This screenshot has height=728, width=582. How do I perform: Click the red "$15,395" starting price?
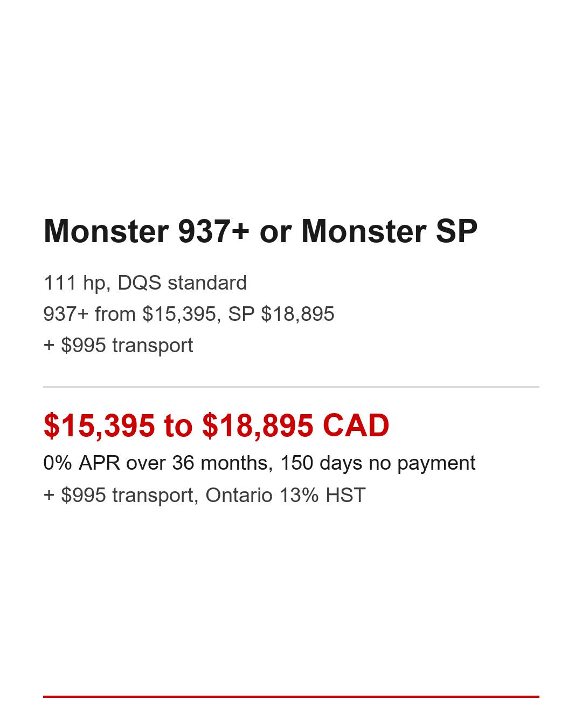(x=99, y=425)
